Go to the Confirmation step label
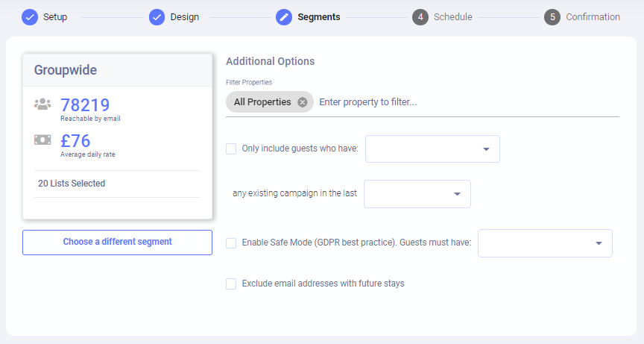Screen dimensions: 644x344 (593, 17)
